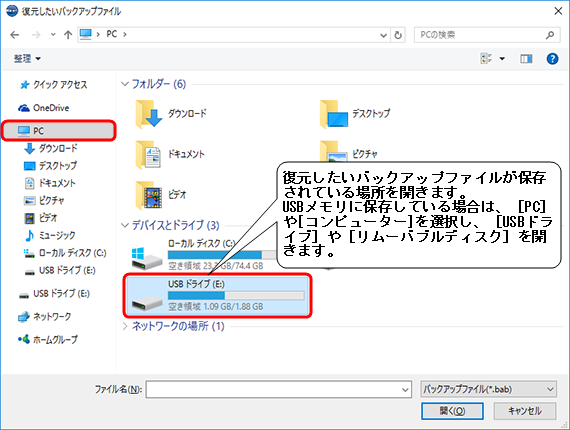
Task: Select ネットワーク in the sidebar
Action: (x=44, y=317)
